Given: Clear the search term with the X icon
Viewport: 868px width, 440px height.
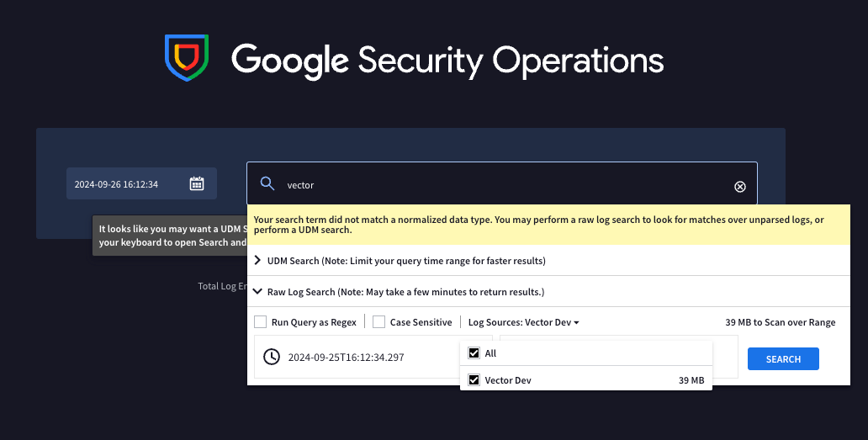Looking at the screenshot, I should 740,187.
